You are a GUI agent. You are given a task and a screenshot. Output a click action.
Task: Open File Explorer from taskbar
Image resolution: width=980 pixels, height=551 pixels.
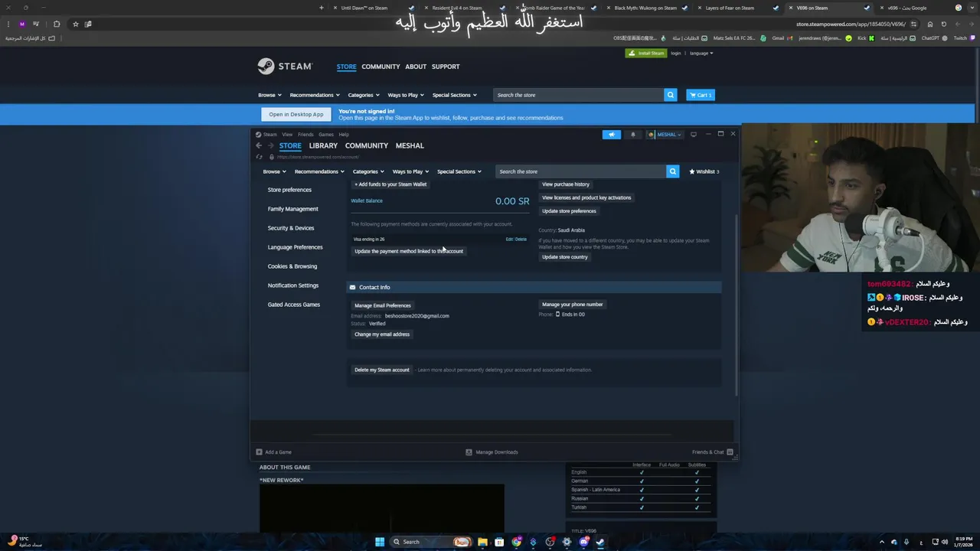[x=482, y=542]
